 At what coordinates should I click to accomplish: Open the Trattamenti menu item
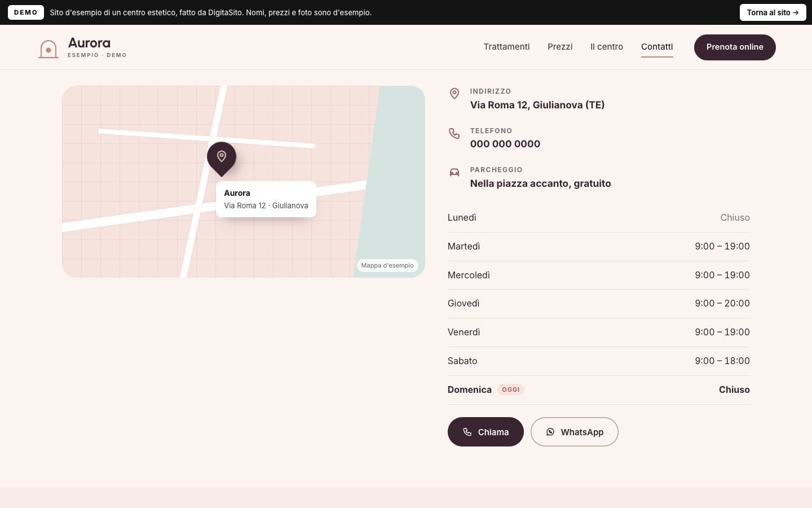[x=506, y=47]
